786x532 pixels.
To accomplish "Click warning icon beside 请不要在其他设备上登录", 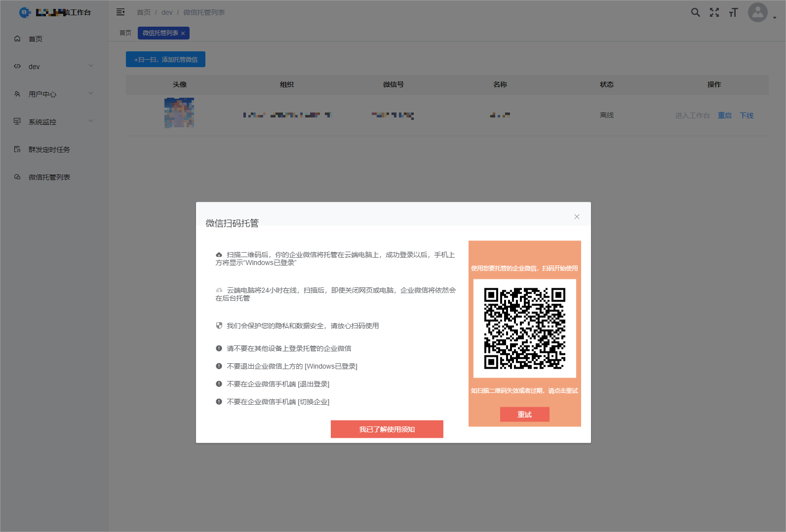I will 219,348.
